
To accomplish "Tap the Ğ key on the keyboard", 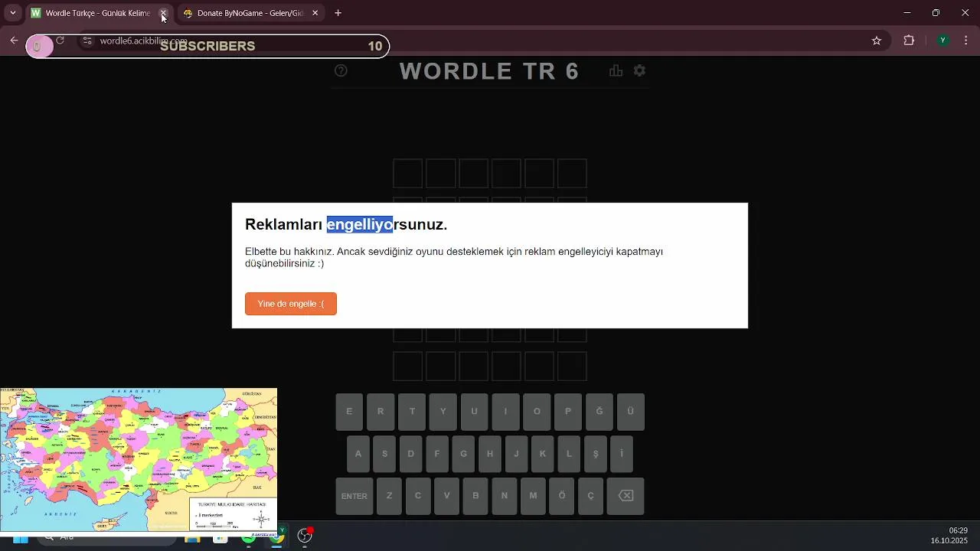I will point(599,412).
